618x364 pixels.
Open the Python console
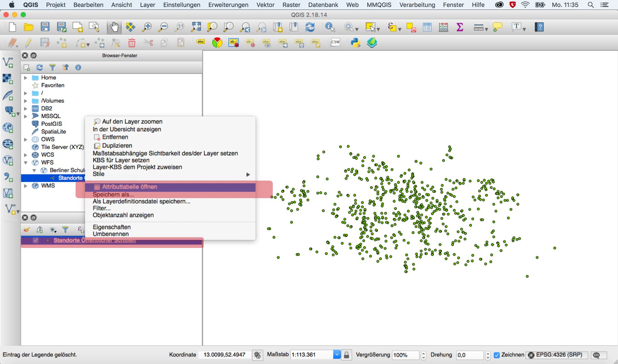(x=356, y=43)
